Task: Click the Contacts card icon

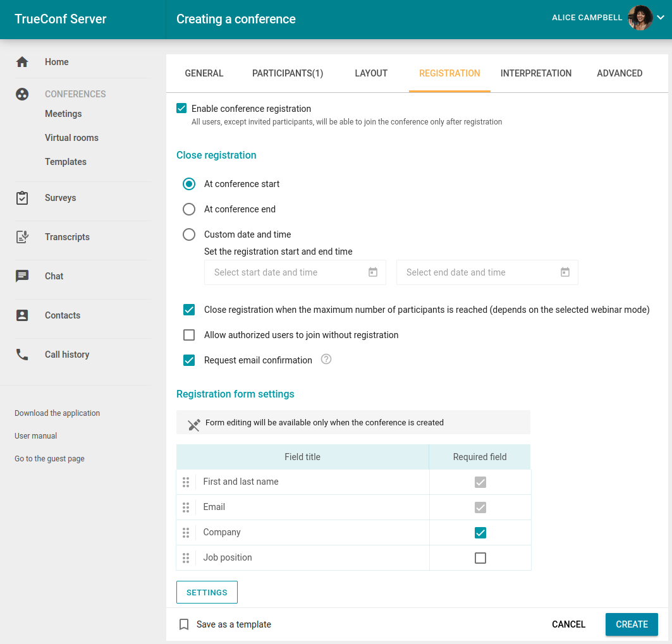Action: point(22,315)
